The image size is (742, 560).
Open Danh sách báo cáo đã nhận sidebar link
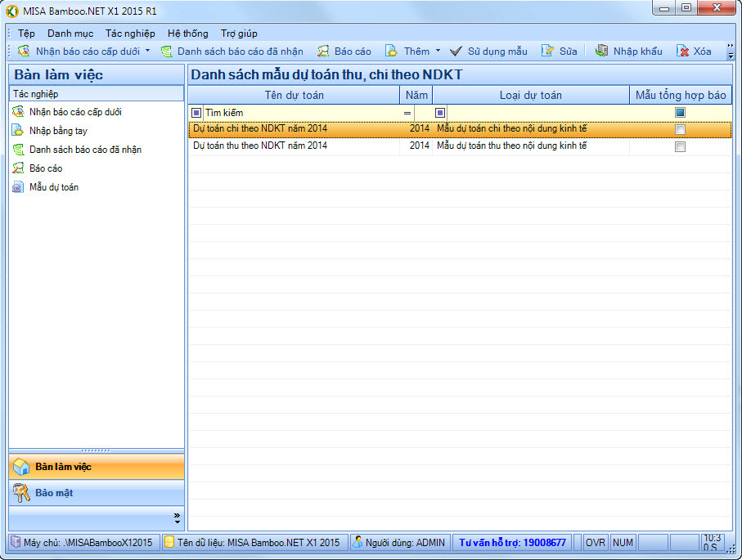tap(85, 150)
